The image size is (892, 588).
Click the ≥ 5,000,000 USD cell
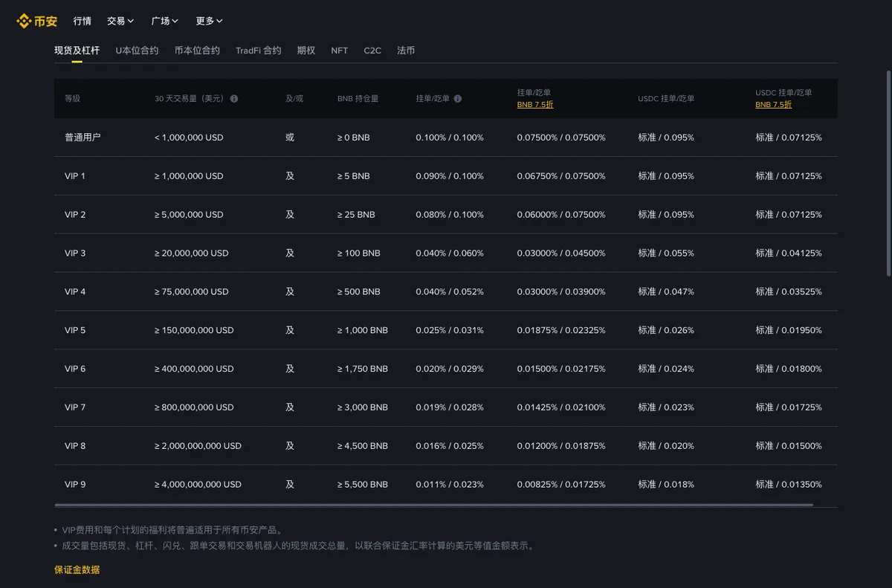pyautogui.click(x=189, y=215)
